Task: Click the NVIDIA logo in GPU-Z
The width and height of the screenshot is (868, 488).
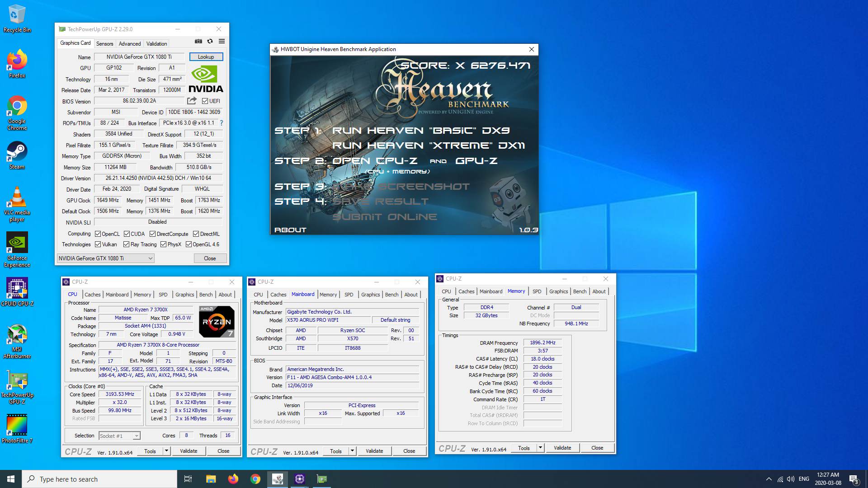Action: (x=206, y=79)
